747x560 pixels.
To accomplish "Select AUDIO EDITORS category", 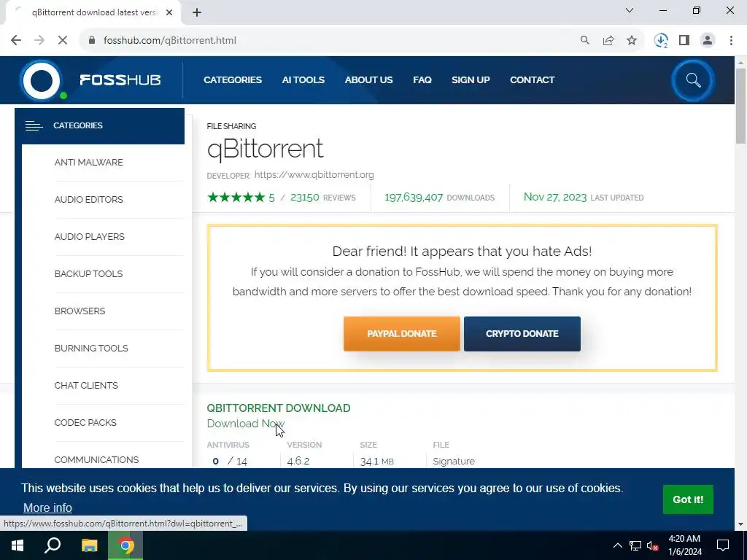I will pyautogui.click(x=88, y=200).
